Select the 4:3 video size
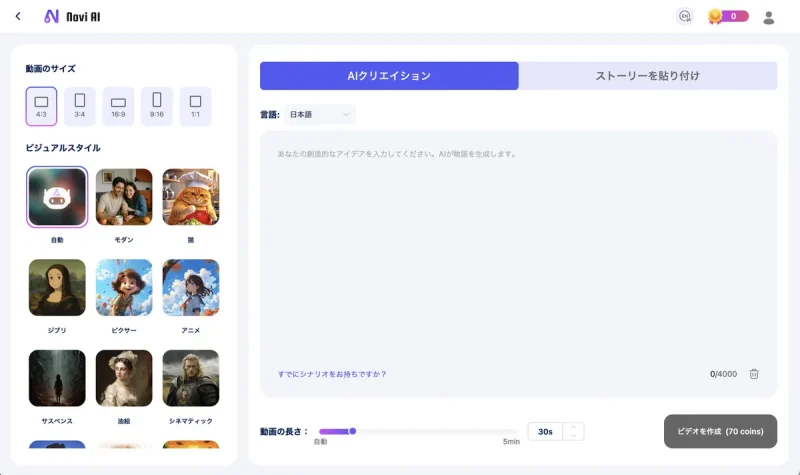 coord(41,106)
